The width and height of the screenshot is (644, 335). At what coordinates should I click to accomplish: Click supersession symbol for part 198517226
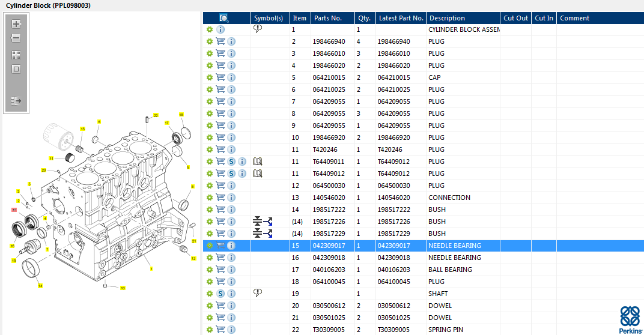pyautogui.click(x=263, y=222)
